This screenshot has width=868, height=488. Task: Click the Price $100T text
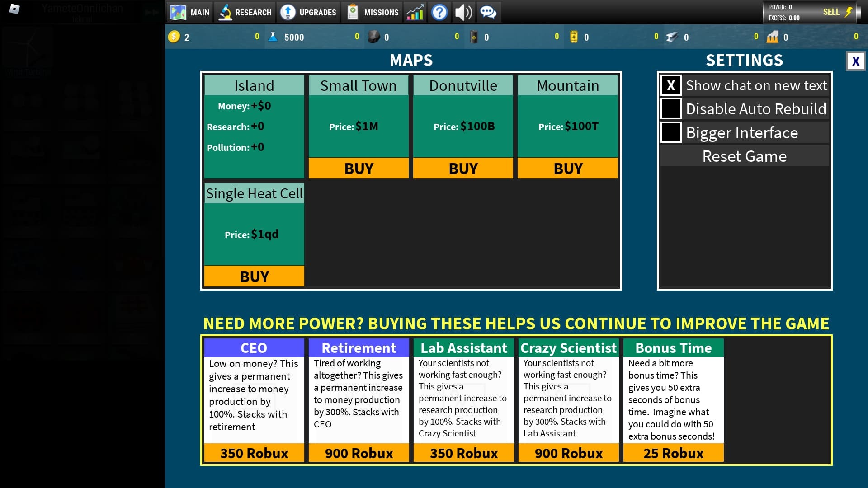click(568, 127)
